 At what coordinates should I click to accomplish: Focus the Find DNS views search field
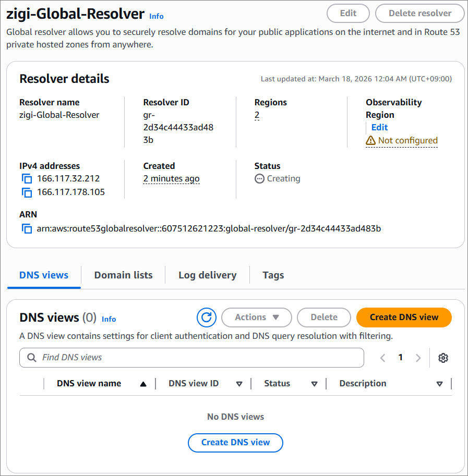(191, 358)
